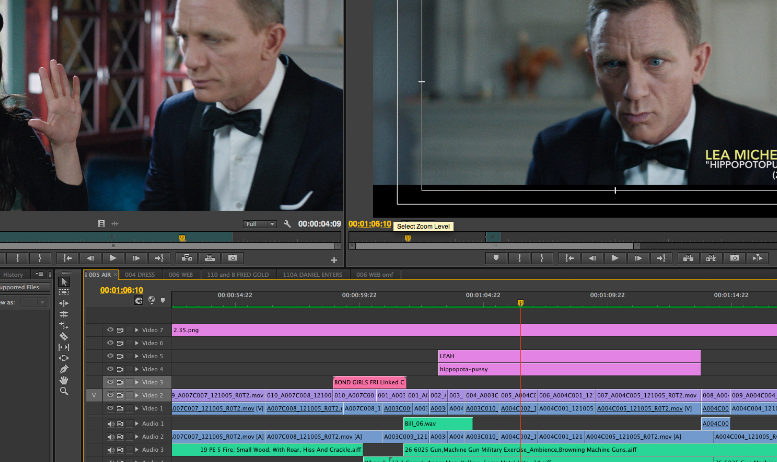Expand the Video 2 track
This screenshot has width=777, height=462.
[136, 396]
